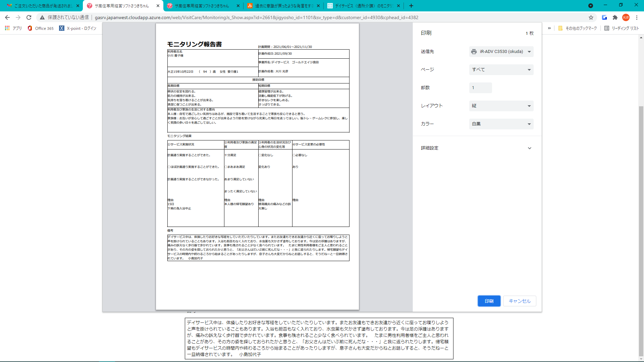The width and height of the screenshot is (644, 362).
Task: Open the reading list
Action: (622, 28)
